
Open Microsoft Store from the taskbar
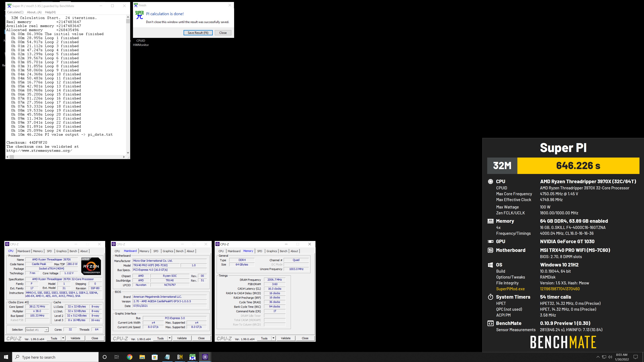[154, 357]
